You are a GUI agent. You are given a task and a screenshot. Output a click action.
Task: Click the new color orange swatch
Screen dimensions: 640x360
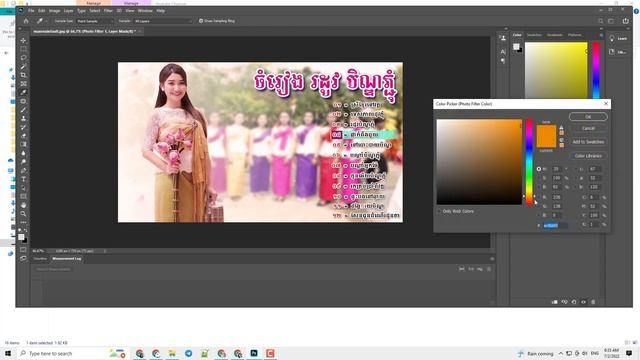pyautogui.click(x=546, y=131)
